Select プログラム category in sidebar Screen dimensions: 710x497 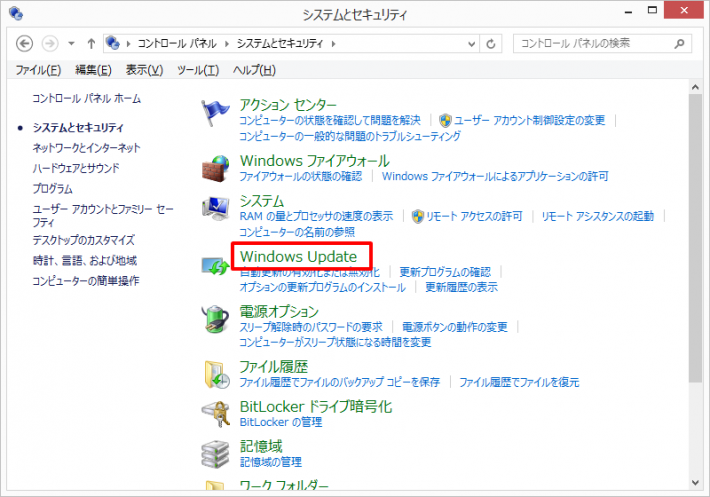pyautogui.click(x=52, y=189)
